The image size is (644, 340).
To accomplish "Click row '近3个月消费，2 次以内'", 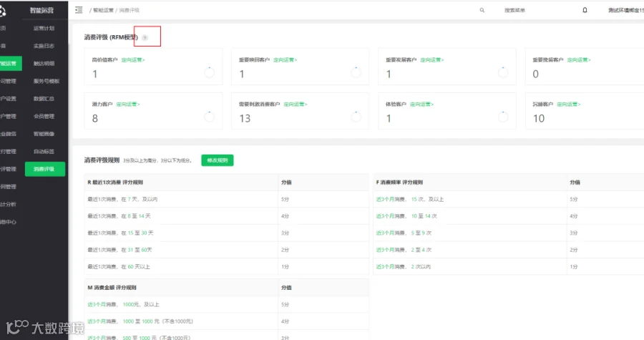I will click(x=508, y=266).
